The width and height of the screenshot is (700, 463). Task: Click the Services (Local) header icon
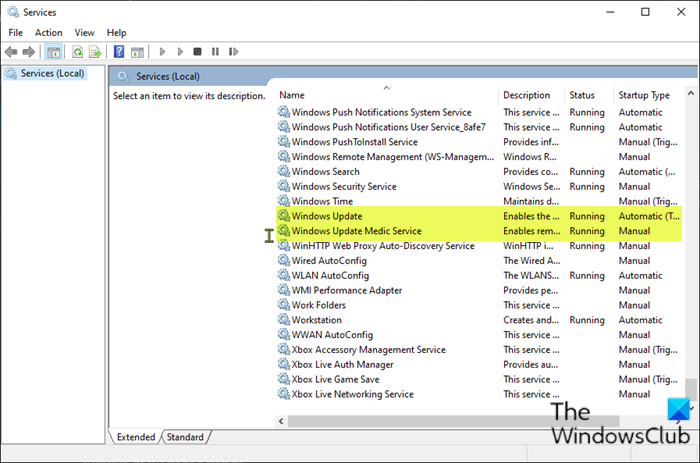(x=124, y=76)
